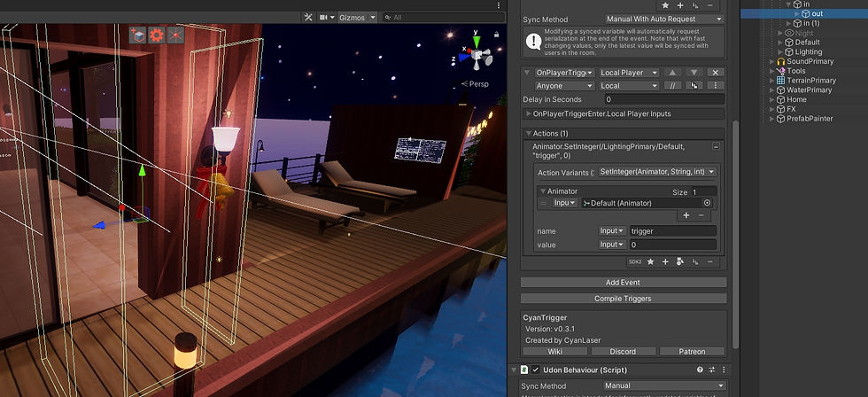Open the OnPlayerTrigger event type dropdown
The image size is (868, 397).
pyautogui.click(x=565, y=73)
